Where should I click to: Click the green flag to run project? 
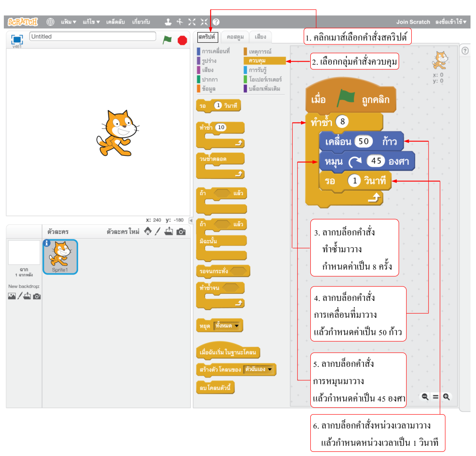tap(167, 40)
